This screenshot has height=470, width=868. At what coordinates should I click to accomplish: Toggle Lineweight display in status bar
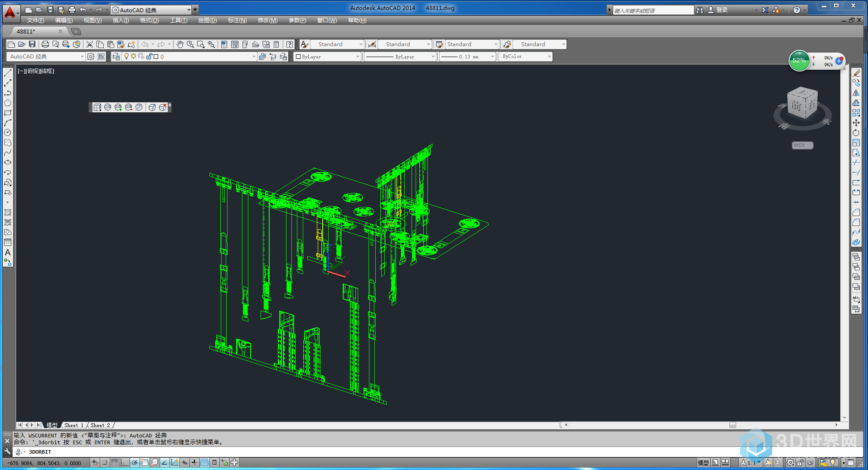point(194,462)
